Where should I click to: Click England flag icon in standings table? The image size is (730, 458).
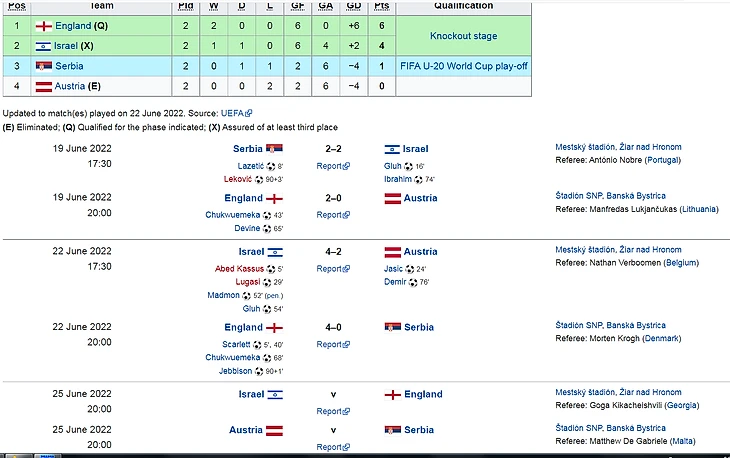pyautogui.click(x=43, y=25)
